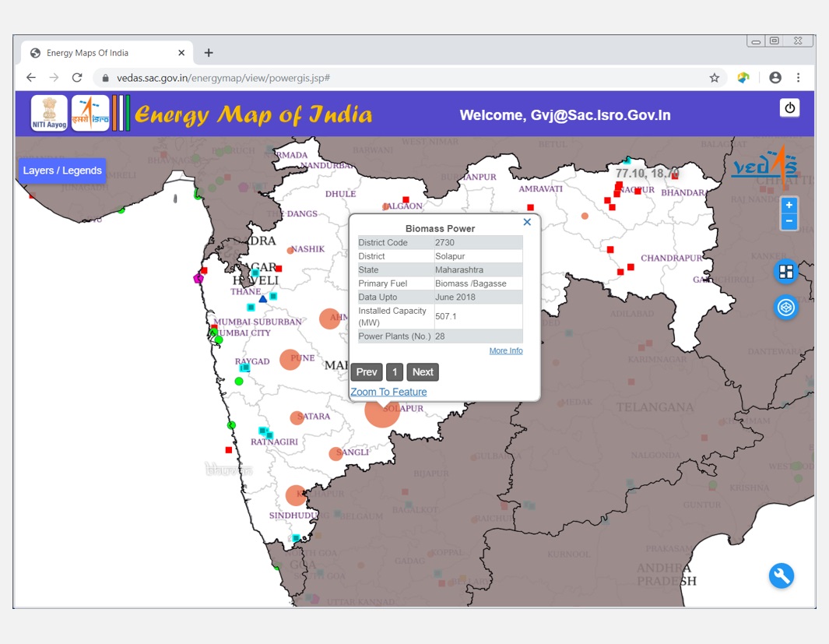Select page 1 button in popup
The width and height of the screenshot is (829, 644).
[395, 371]
